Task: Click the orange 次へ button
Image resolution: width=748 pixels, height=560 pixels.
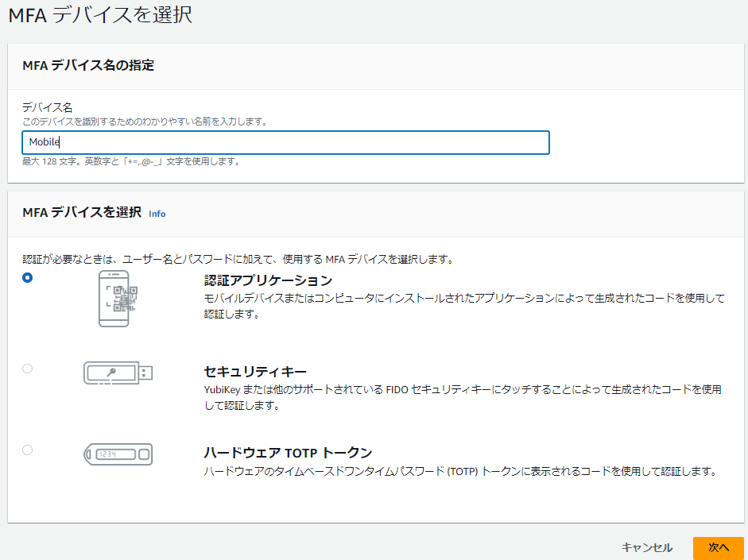Action: [x=718, y=547]
